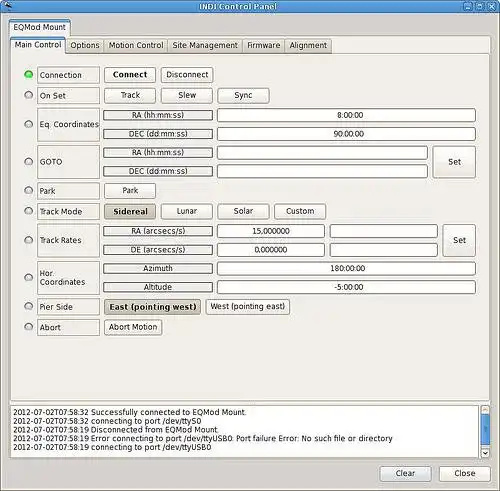Click the Track Rates DE input field
This screenshot has width=500, height=491.
384,250
